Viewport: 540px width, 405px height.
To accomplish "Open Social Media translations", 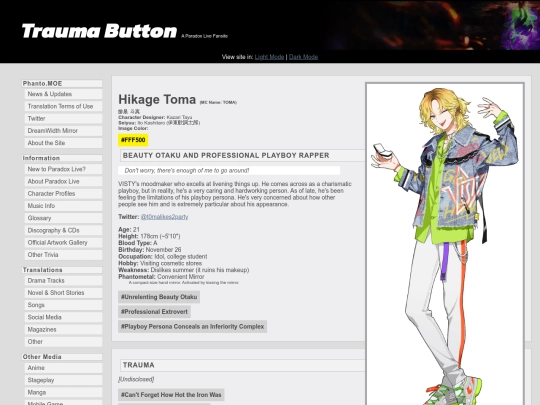I will pos(63,317).
